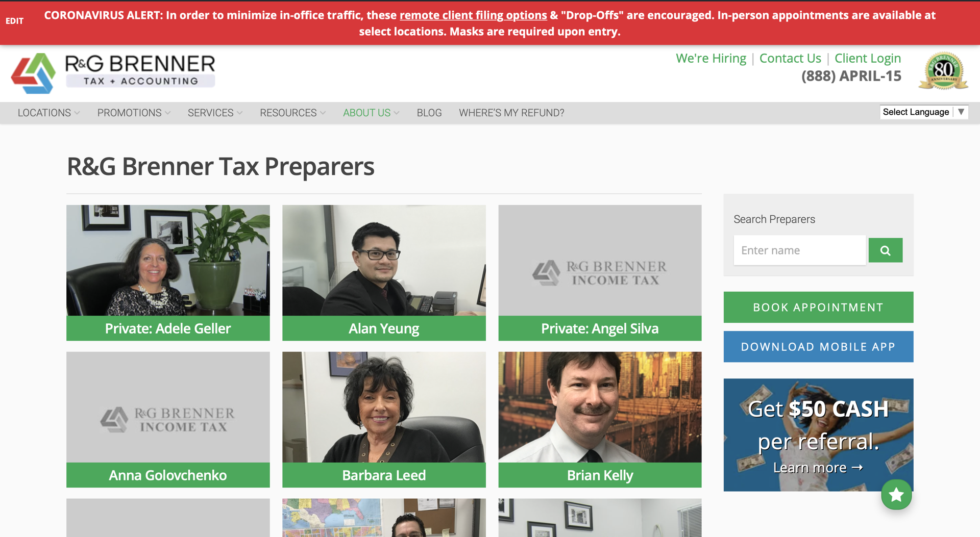Image resolution: width=980 pixels, height=537 pixels.
Task: Expand the Promotions menu
Action: pyautogui.click(x=134, y=113)
